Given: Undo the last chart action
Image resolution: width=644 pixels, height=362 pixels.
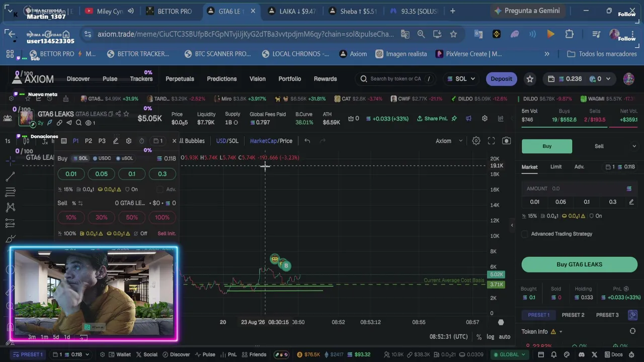Looking at the screenshot, I should pyautogui.click(x=307, y=141).
